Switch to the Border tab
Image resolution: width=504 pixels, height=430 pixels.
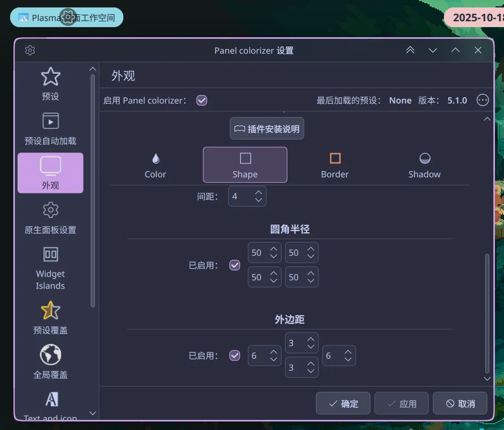[x=335, y=165]
